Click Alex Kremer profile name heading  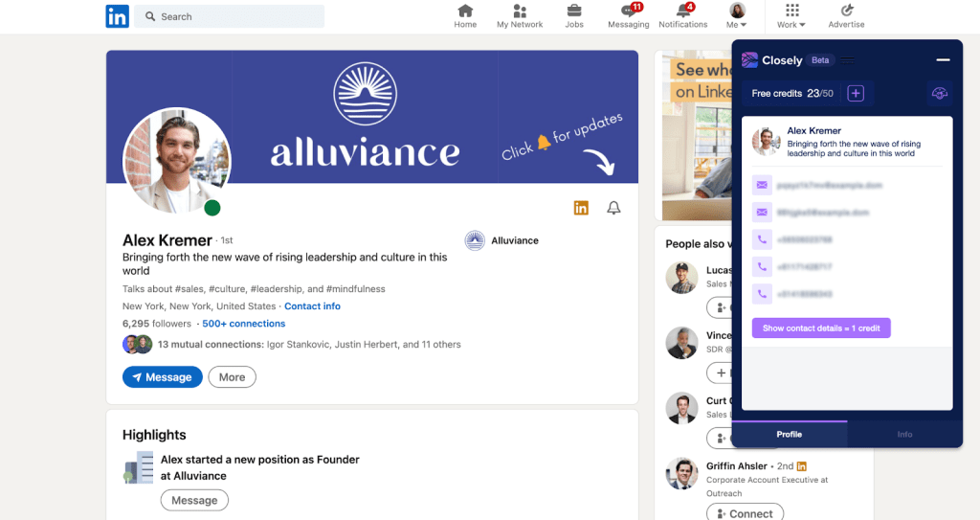167,240
